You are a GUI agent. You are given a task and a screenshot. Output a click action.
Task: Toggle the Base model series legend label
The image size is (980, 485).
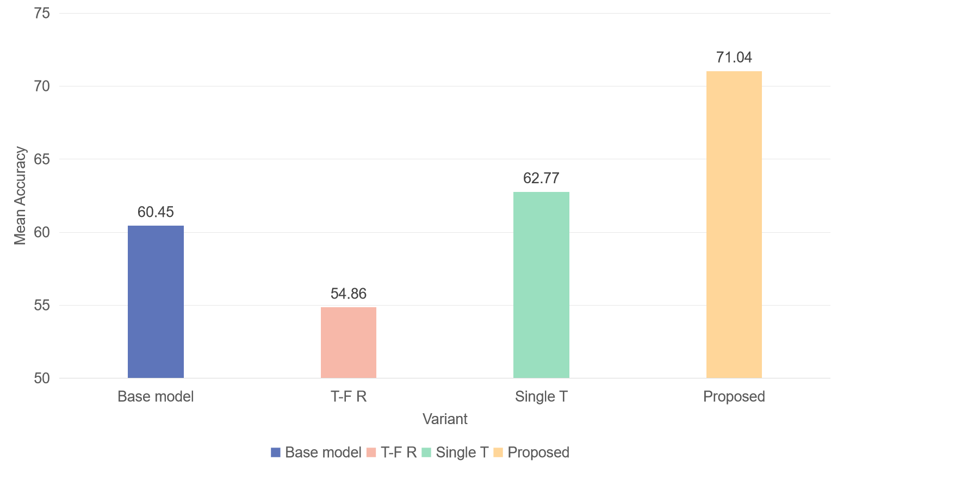[323, 452]
